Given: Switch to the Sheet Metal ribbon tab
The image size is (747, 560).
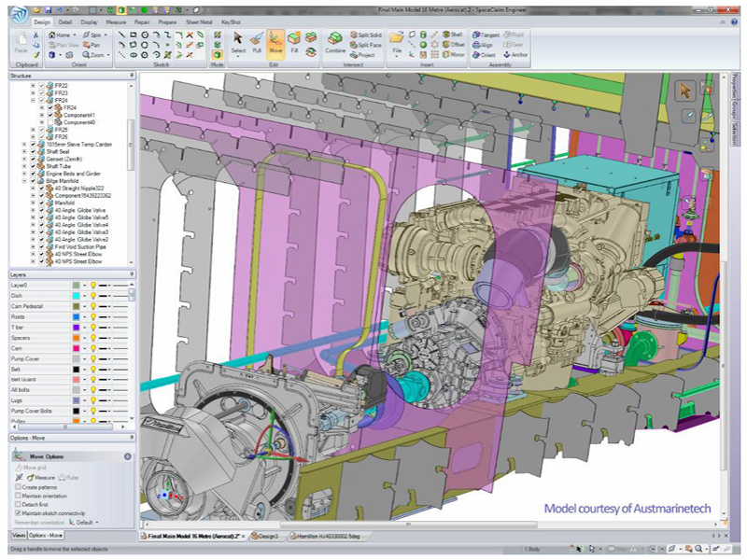Looking at the screenshot, I should 197,21.
